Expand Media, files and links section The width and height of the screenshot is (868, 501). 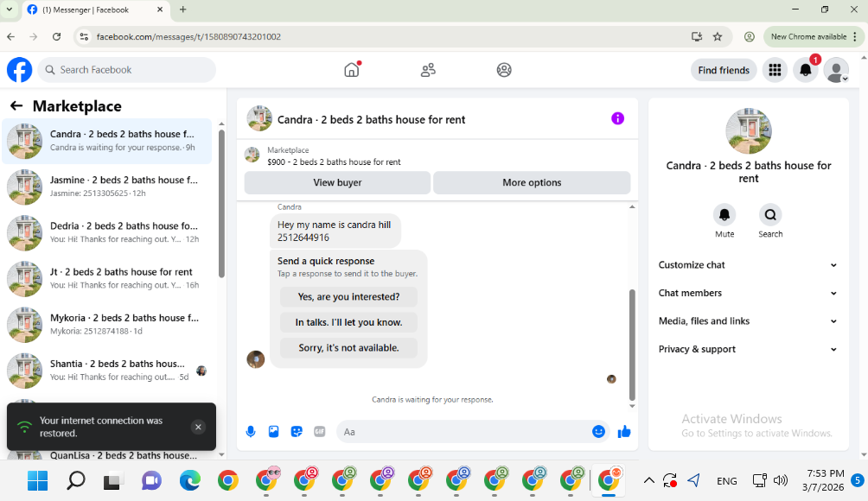[x=748, y=321]
